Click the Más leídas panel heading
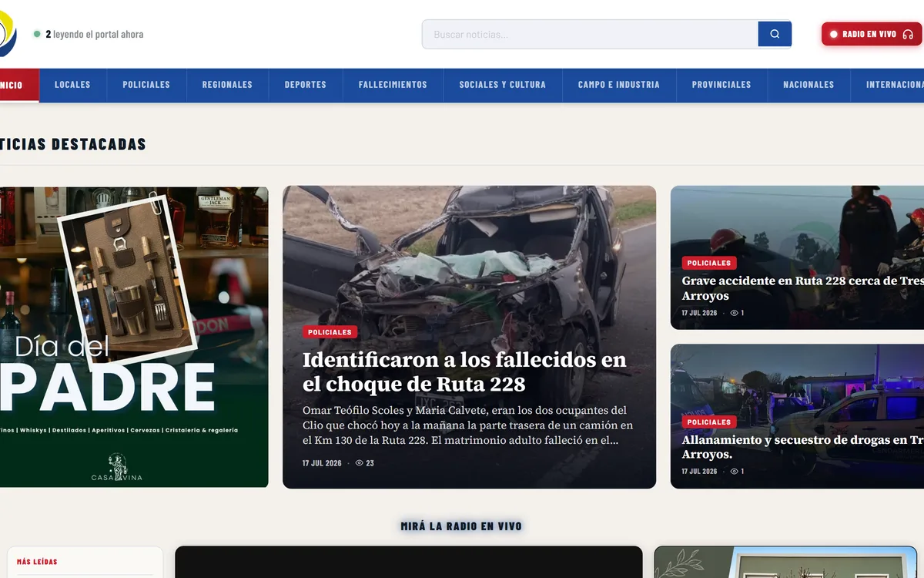The height and width of the screenshot is (578, 924). [x=37, y=562]
